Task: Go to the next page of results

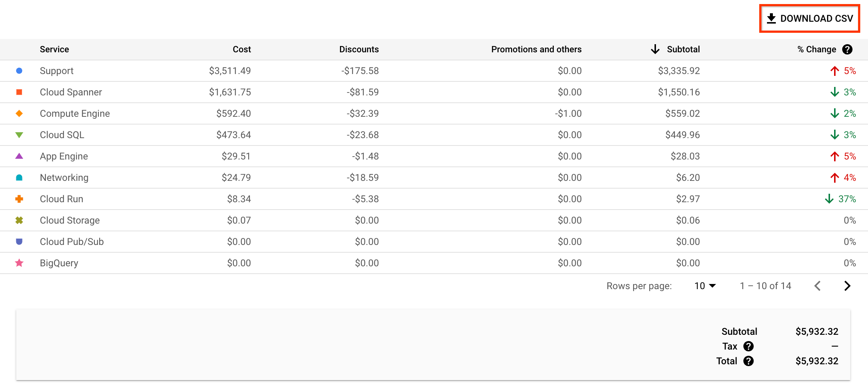Action: 847,286
